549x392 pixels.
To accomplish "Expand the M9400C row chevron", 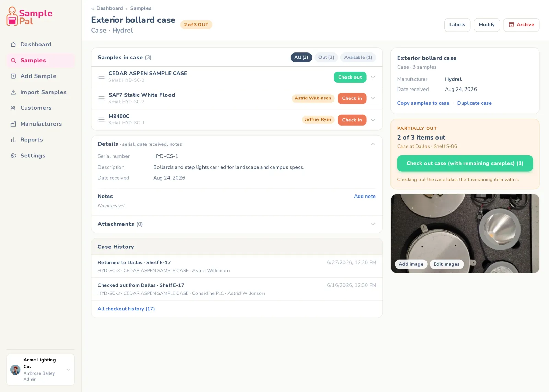I will pyautogui.click(x=373, y=120).
